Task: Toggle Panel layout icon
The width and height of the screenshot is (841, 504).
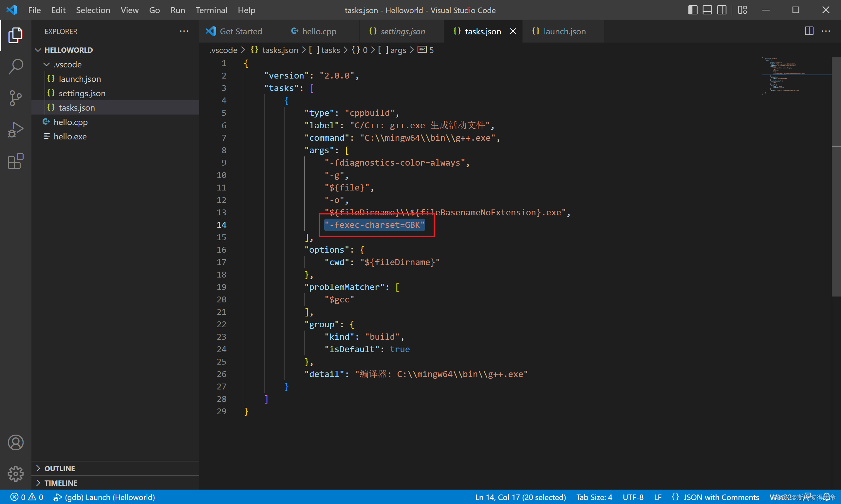Action: (x=707, y=10)
